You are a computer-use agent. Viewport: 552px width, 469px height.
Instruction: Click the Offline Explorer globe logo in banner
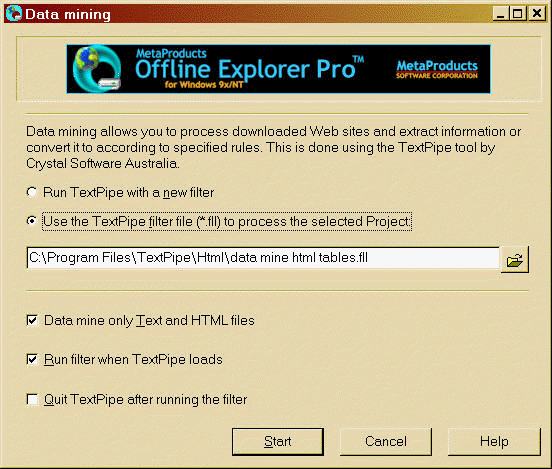tap(97, 69)
